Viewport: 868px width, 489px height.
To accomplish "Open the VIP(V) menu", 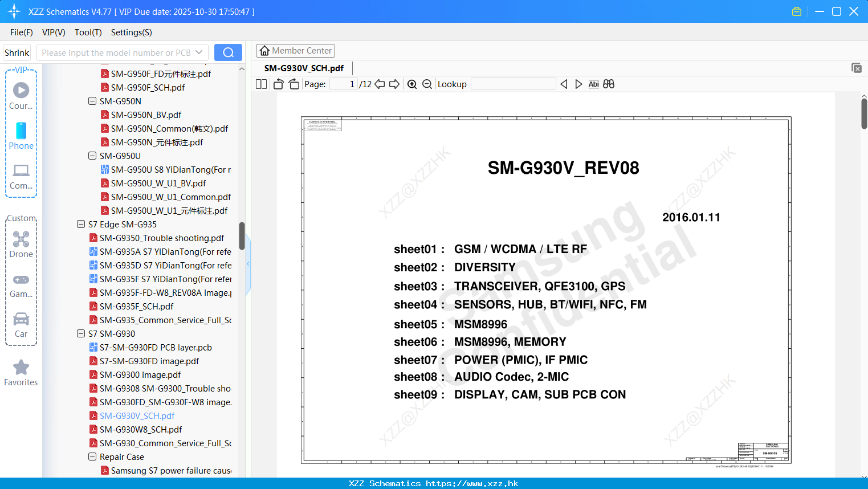I will pos(54,32).
